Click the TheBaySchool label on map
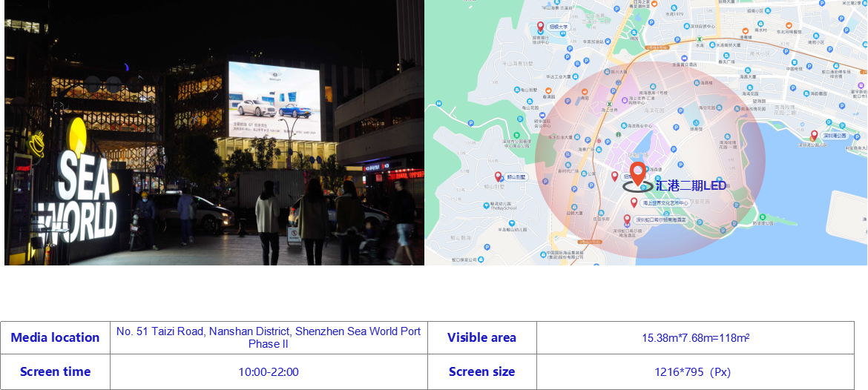Image resolution: width=868 pixels, height=390 pixels. tap(503, 208)
